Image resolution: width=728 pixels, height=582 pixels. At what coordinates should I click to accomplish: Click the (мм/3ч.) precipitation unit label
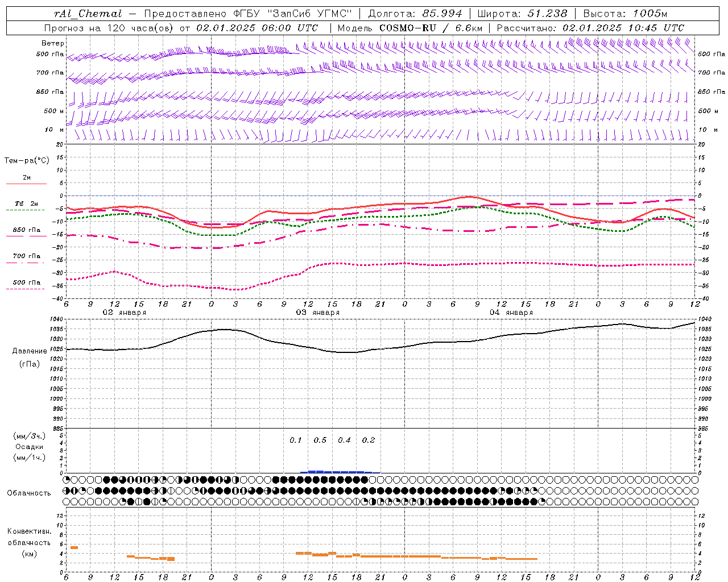[30, 436]
